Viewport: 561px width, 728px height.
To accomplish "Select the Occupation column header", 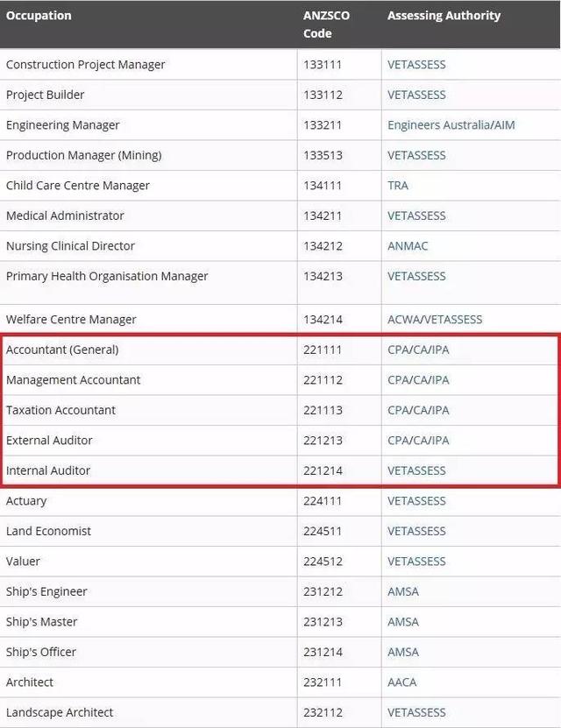I will [39, 16].
